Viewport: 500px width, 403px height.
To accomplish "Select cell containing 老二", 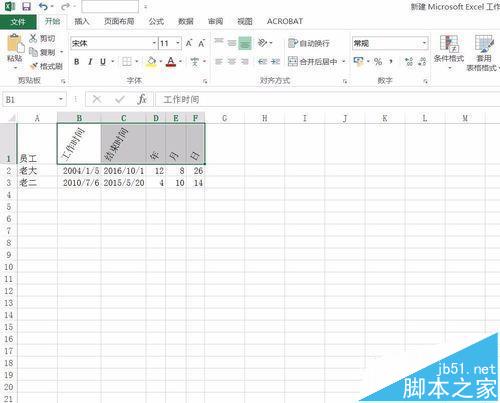I will (x=37, y=183).
